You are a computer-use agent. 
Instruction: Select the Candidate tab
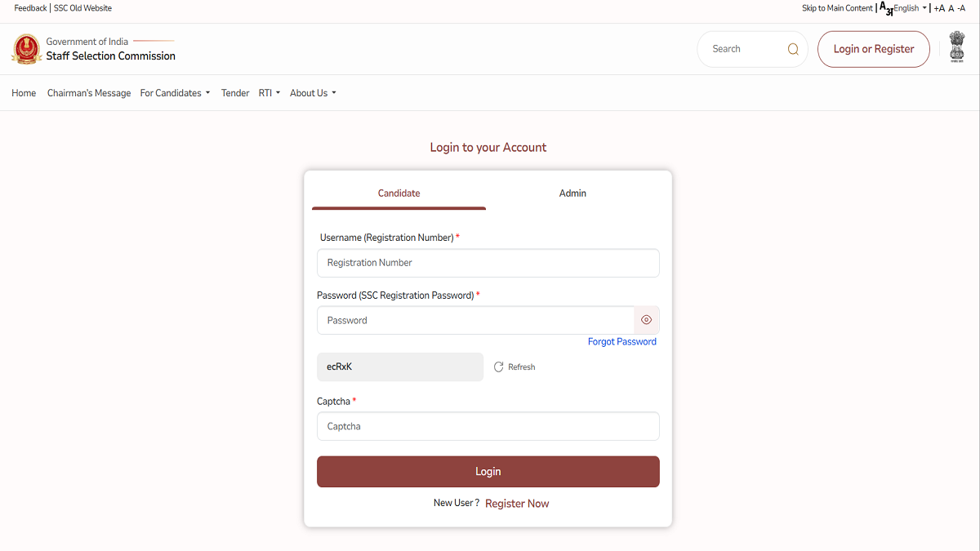click(399, 193)
